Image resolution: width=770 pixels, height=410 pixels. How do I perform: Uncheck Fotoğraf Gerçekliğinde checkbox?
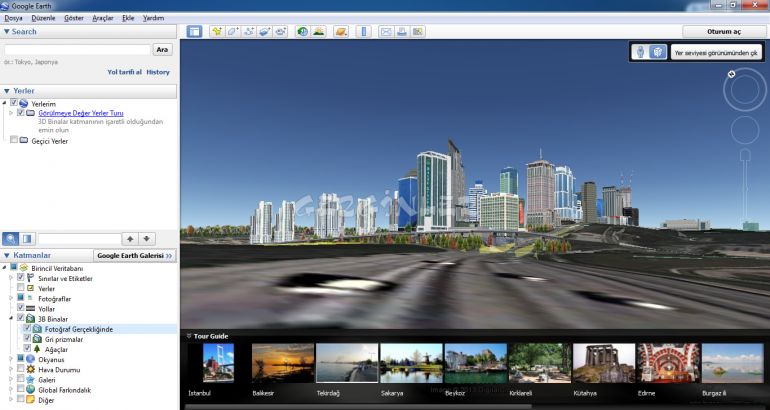click(x=28, y=328)
